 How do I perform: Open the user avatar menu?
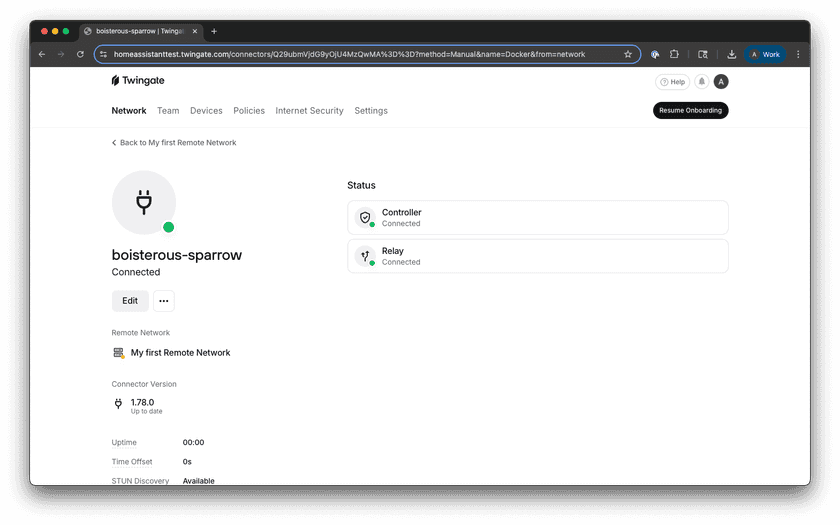point(721,82)
